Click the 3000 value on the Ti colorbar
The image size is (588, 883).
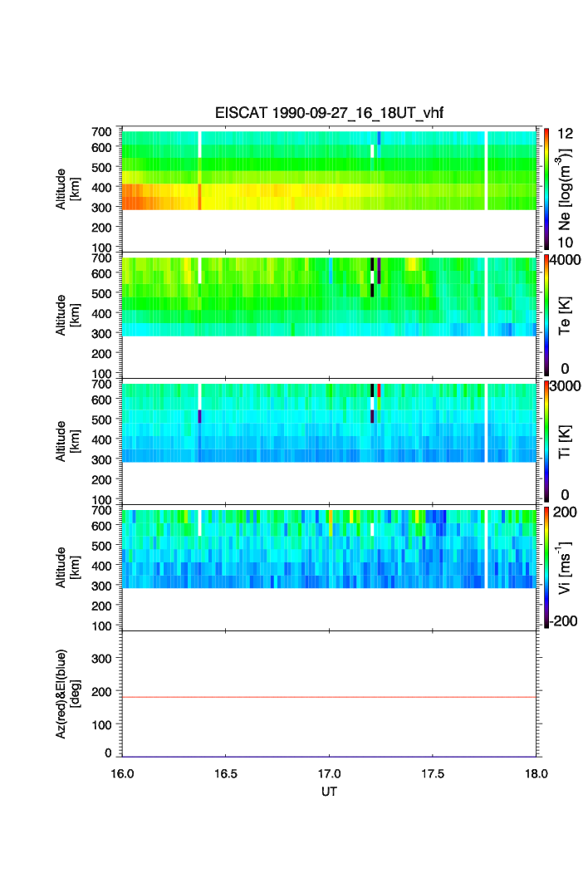[565, 386]
